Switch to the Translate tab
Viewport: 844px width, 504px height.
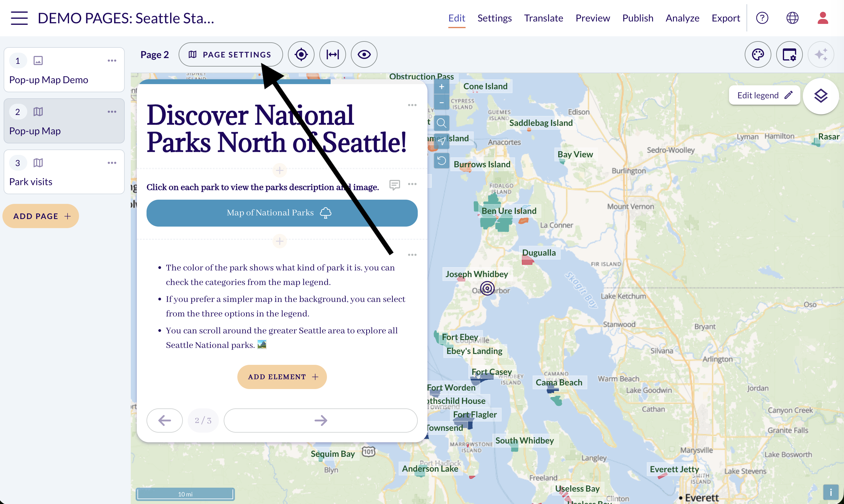[543, 18]
